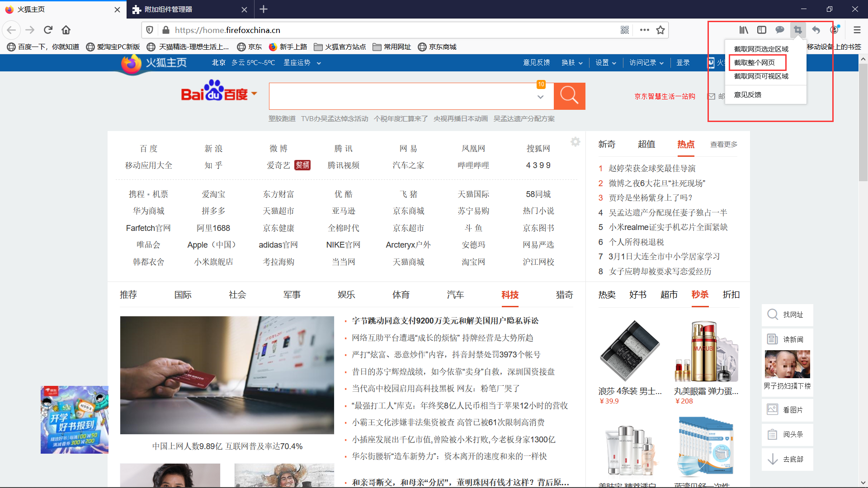Open the 百度一下，你就知道 bookmark
Viewport: 868px width, 488px height.
(x=43, y=47)
